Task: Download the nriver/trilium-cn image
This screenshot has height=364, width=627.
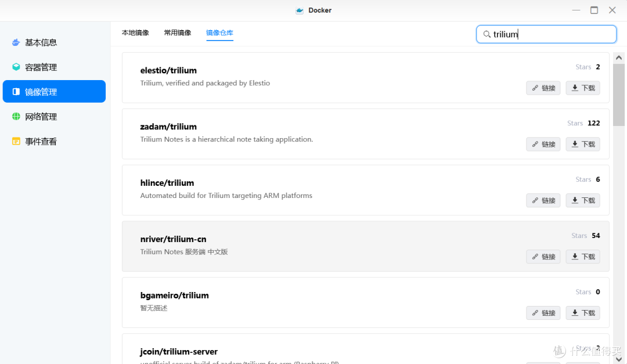Action: (583, 257)
